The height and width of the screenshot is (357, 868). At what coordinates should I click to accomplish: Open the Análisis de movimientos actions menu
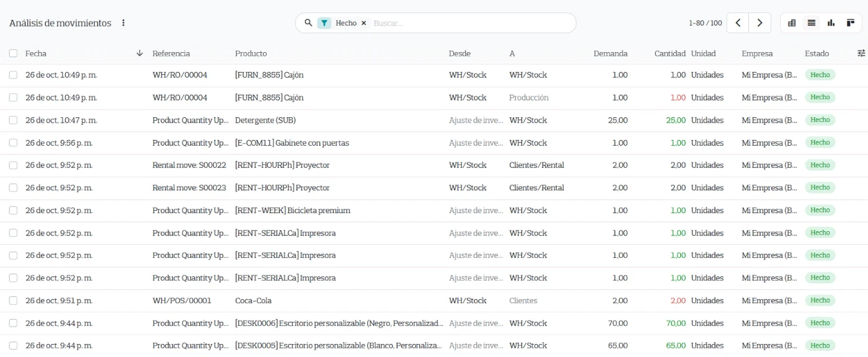click(x=123, y=23)
